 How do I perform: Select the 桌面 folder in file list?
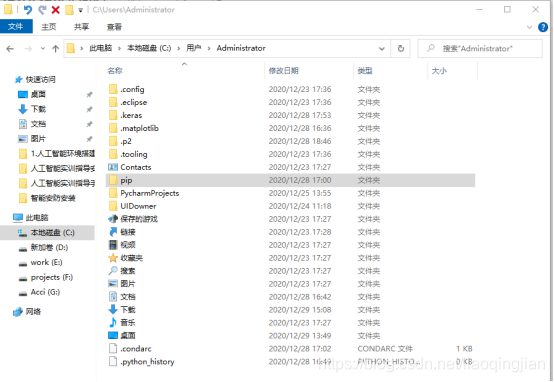point(128,335)
